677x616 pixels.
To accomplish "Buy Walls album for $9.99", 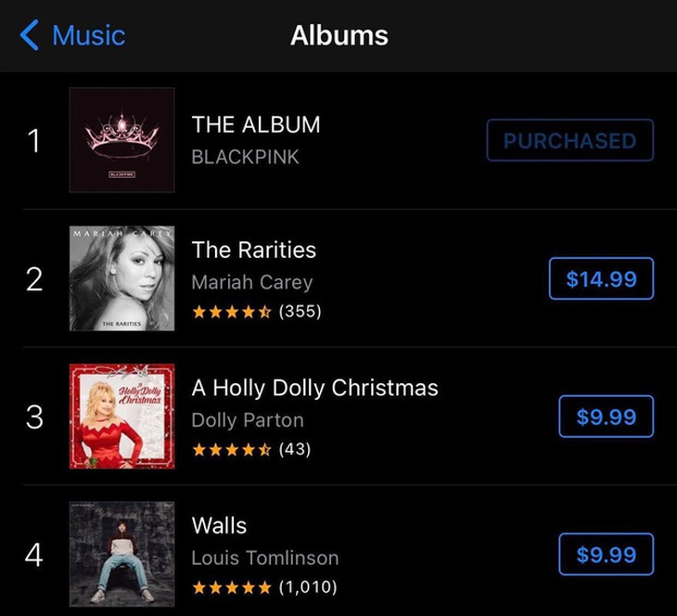I will pyautogui.click(x=606, y=555).
